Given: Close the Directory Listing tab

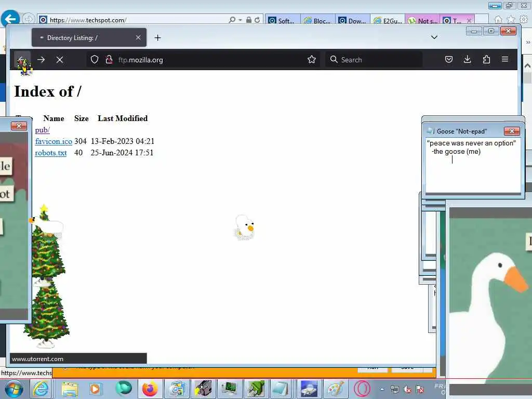Looking at the screenshot, I should tap(138, 37).
